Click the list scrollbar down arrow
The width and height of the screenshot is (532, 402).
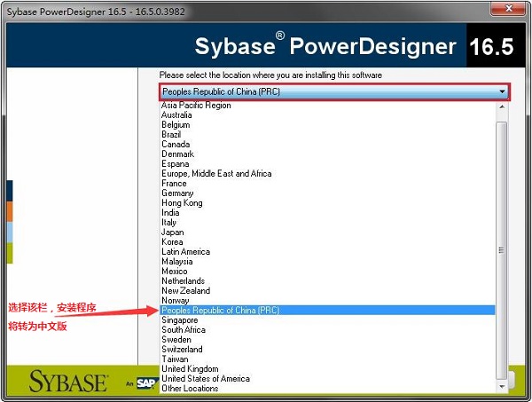pyautogui.click(x=502, y=387)
